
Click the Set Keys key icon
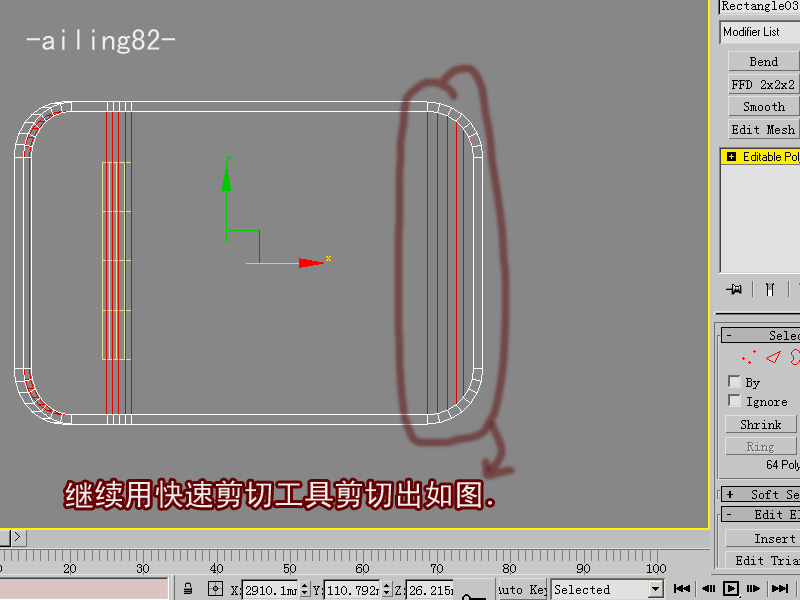coord(473,595)
